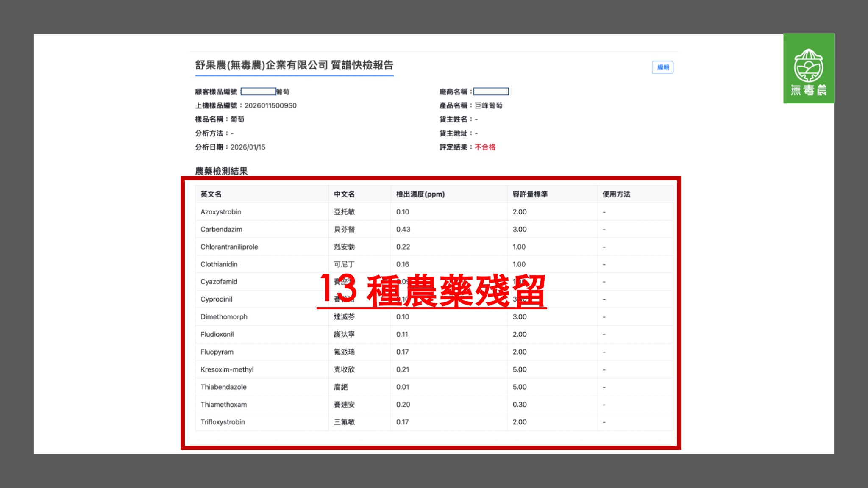Image resolution: width=868 pixels, height=488 pixels.
Task: Click the 農藥檢測結果 section heading
Action: (222, 171)
